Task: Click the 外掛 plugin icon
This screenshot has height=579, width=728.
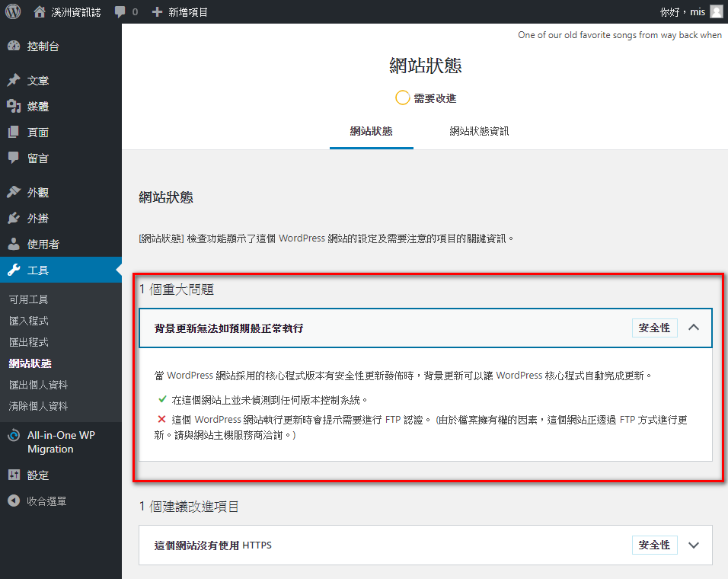Action: 14,218
